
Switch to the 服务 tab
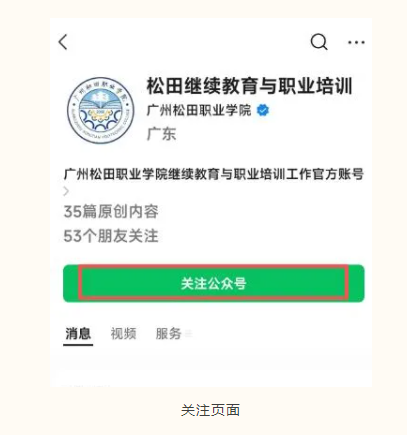tap(168, 333)
